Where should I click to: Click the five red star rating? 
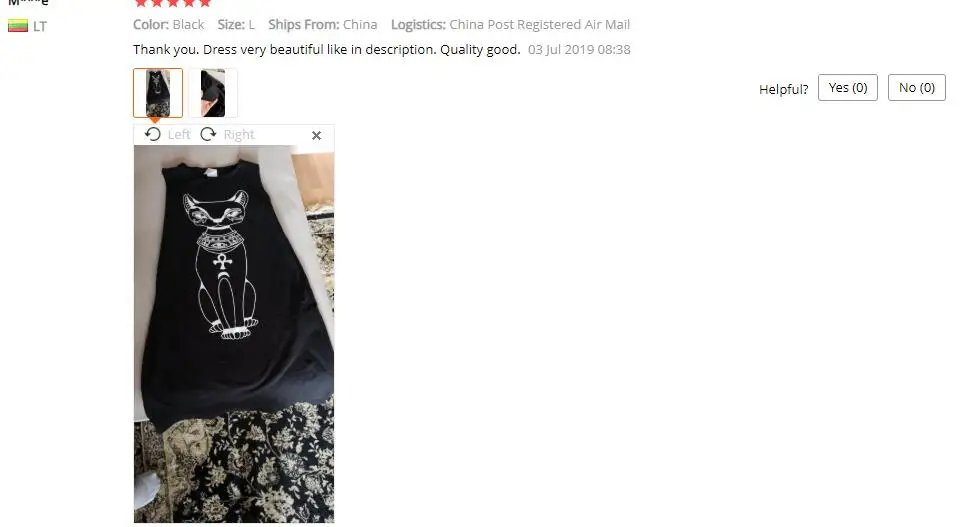click(172, 3)
